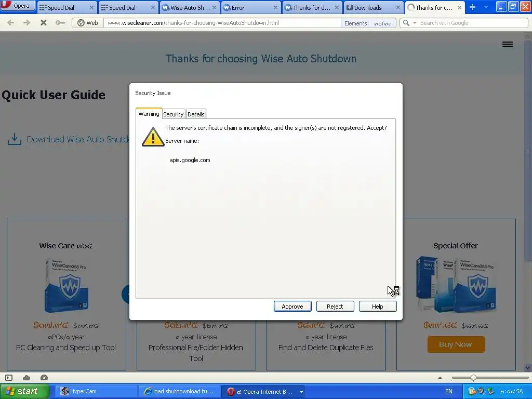Open the closed tabs dropdown arrow
The image size is (532, 399).
tap(486, 7)
